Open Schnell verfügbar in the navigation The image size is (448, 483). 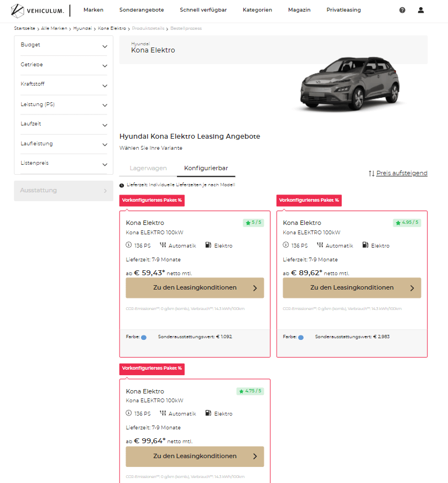(x=203, y=10)
